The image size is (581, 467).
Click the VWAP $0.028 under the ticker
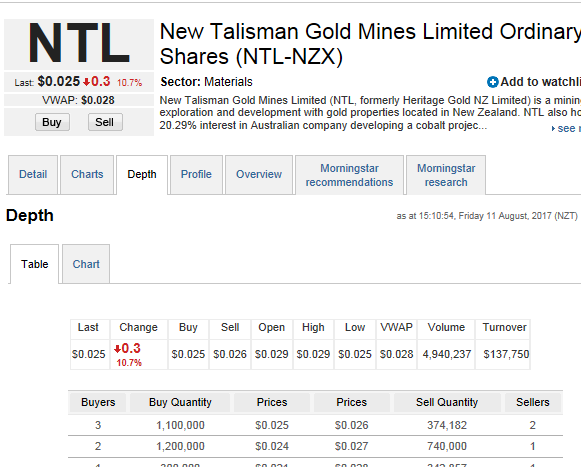click(x=79, y=100)
